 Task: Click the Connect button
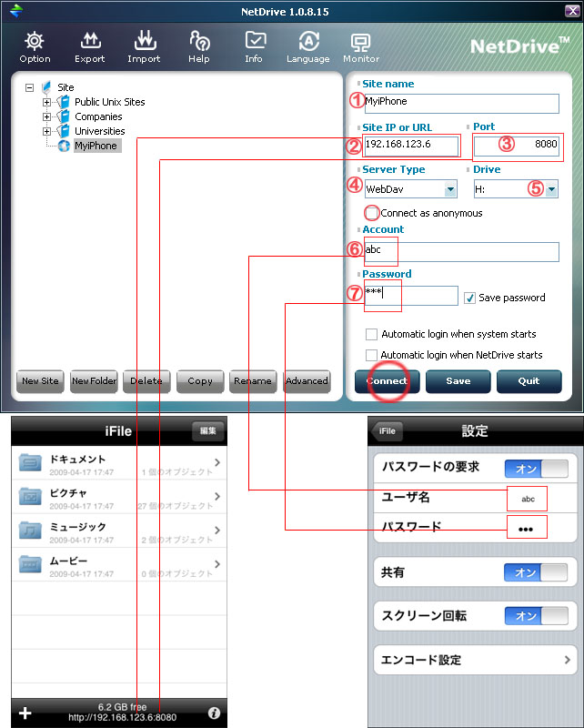pyautogui.click(x=388, y=381)
